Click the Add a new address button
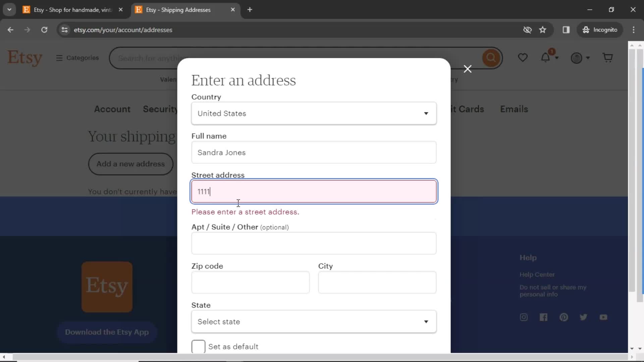The height and width of the screenshot is (362, 644). click(x=131, y=164)
